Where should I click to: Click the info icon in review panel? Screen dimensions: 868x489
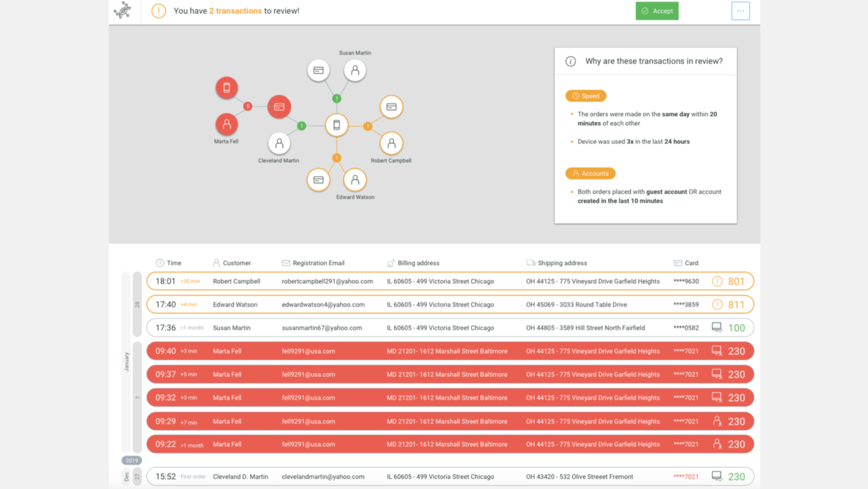[x=570, y=61]
